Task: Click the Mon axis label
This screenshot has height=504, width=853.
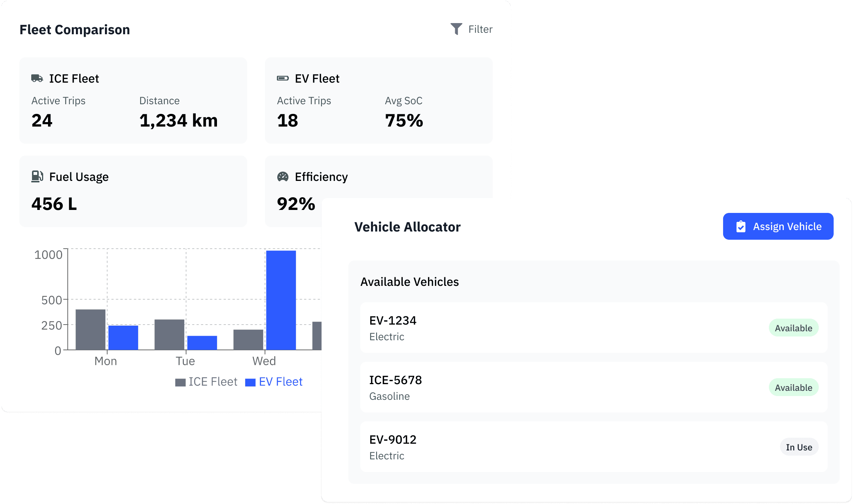Action: (106, 361)
